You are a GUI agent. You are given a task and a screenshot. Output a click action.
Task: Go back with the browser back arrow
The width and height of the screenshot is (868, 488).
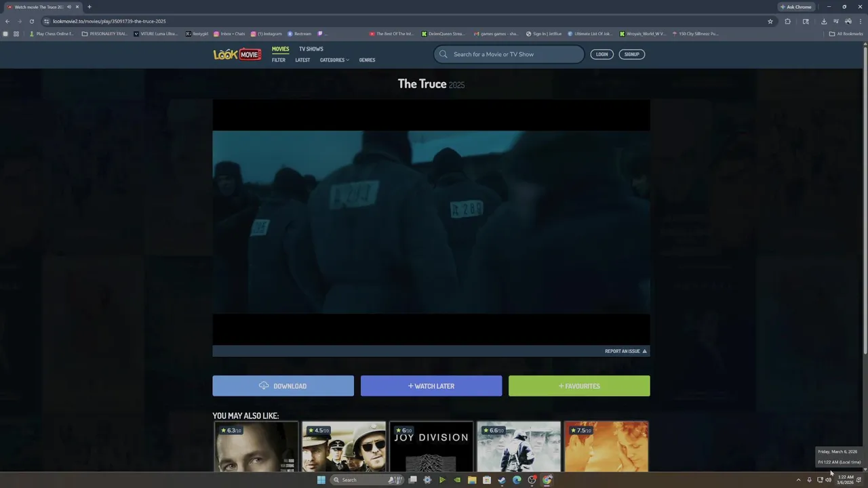[7, 21]
